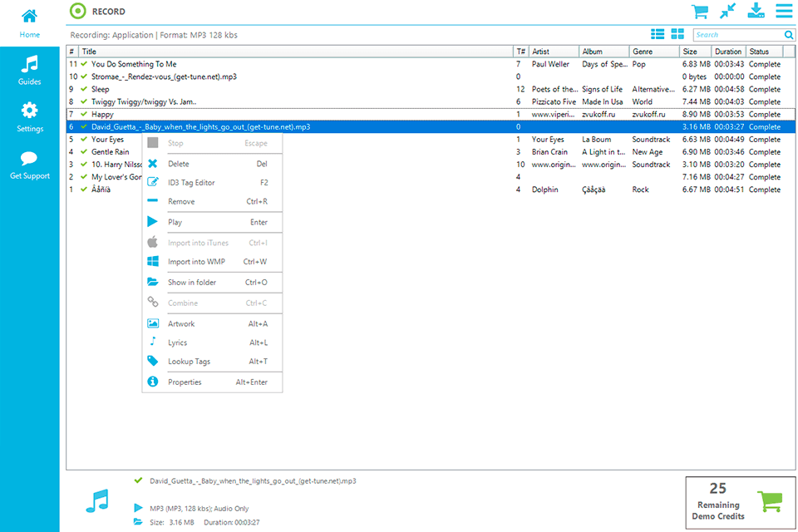Click the Remaining Demo Credits purchase button
The width and height of the screenshot is (798, 532).
tap(738, 502)
